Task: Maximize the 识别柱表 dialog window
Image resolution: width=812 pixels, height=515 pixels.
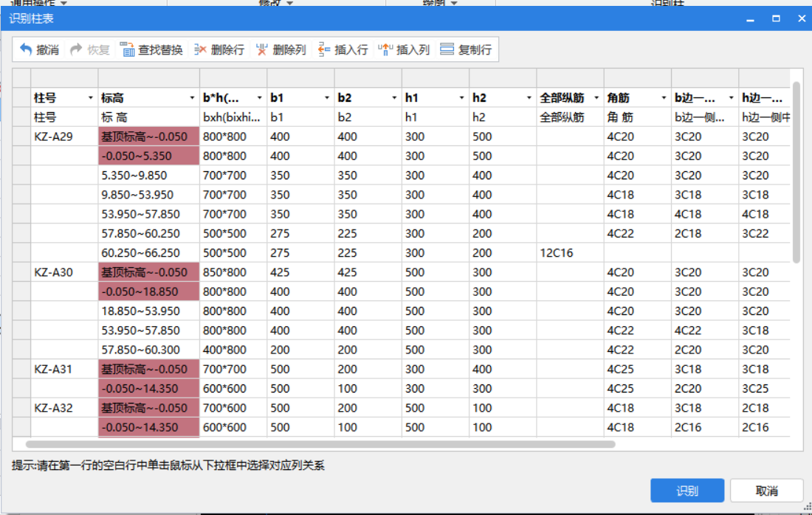Action: coord(776,18)
